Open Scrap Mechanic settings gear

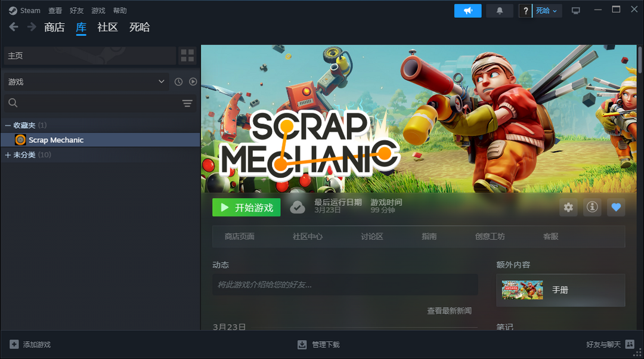[x=568, y=208]
